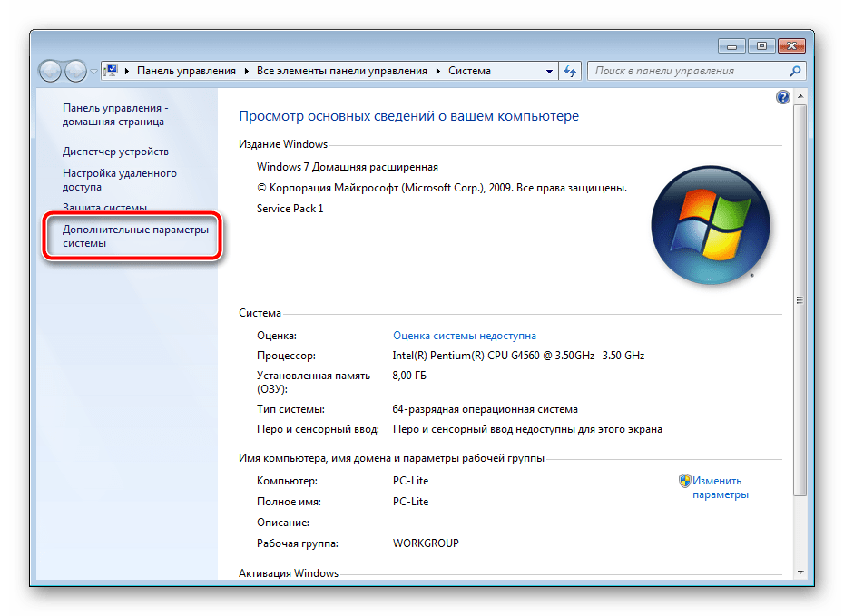The height and width of the screenshot is (616, 844).
Task: Select Панель управления breadcrumb
Action: [x=186, y=71]
